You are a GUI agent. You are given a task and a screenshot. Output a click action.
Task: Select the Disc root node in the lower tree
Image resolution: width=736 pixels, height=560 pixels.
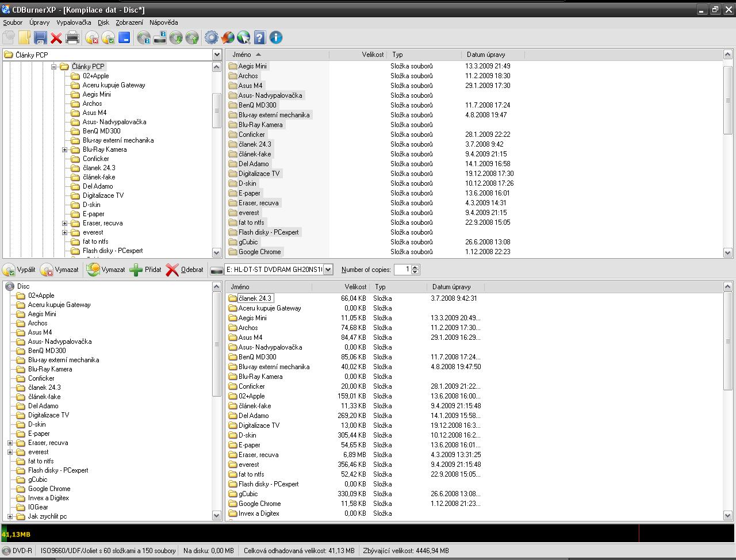[x=23, y=286]
